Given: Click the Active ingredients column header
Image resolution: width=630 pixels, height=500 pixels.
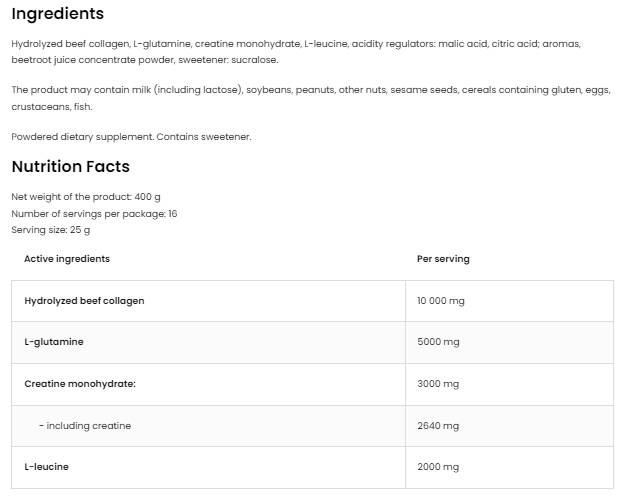Looking at the screenshot, I should (67, 259).
